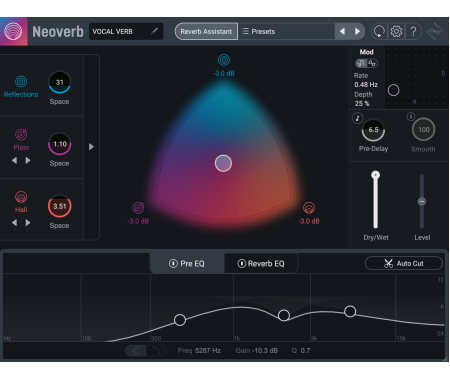Adjust the Hall Space knob showing 3.51
The image size is (450, 380).
click(x=60, y=206)
